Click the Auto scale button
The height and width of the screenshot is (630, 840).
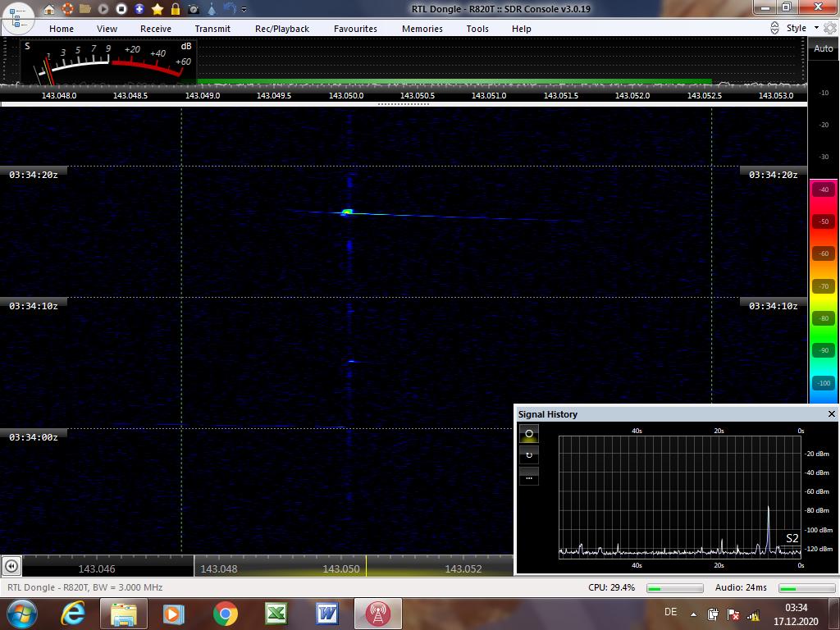click(824, 48)
